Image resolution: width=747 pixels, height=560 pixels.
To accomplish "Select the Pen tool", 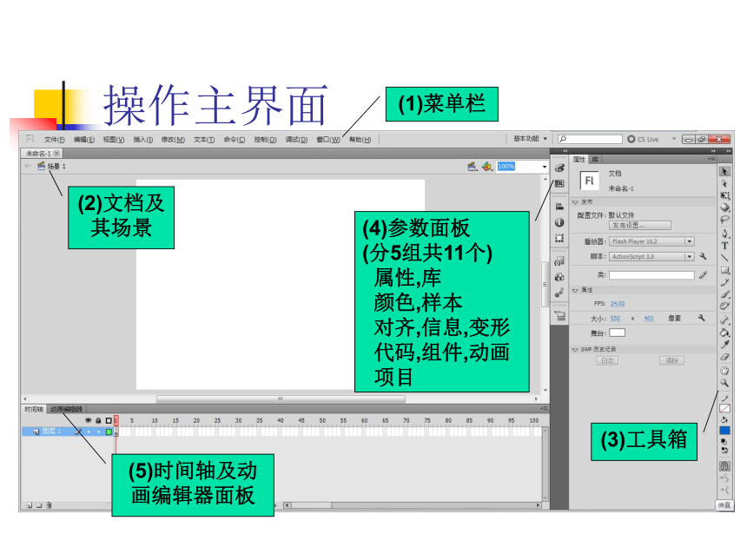I will pyautogui.click(x=724, y=234).
